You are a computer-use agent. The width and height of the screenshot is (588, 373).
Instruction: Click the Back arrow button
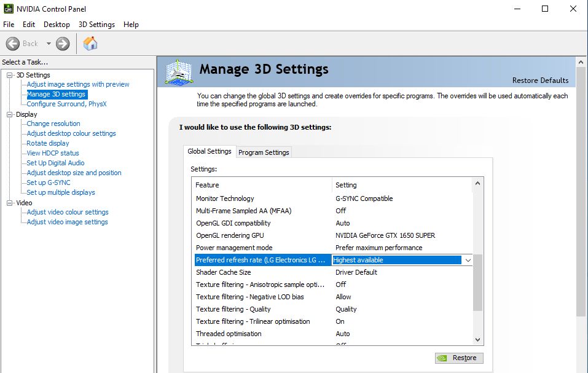pyautogui.click(x=14, y=44)
